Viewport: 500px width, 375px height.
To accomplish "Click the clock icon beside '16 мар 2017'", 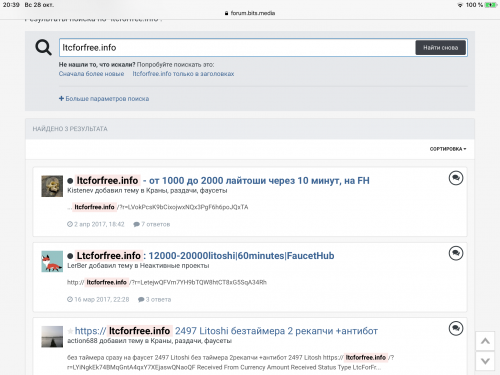I will [x=70, y=299].
